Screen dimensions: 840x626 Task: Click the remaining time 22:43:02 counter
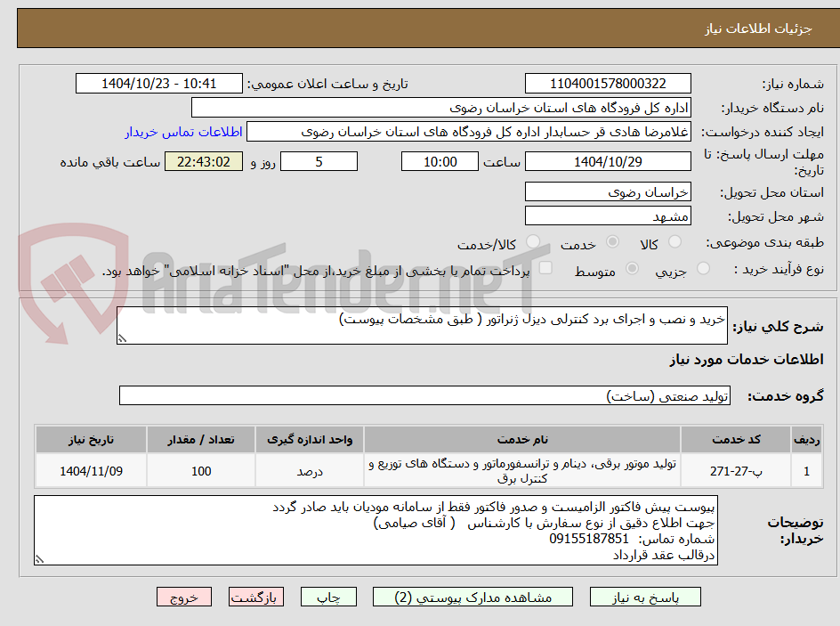point(204,162)
